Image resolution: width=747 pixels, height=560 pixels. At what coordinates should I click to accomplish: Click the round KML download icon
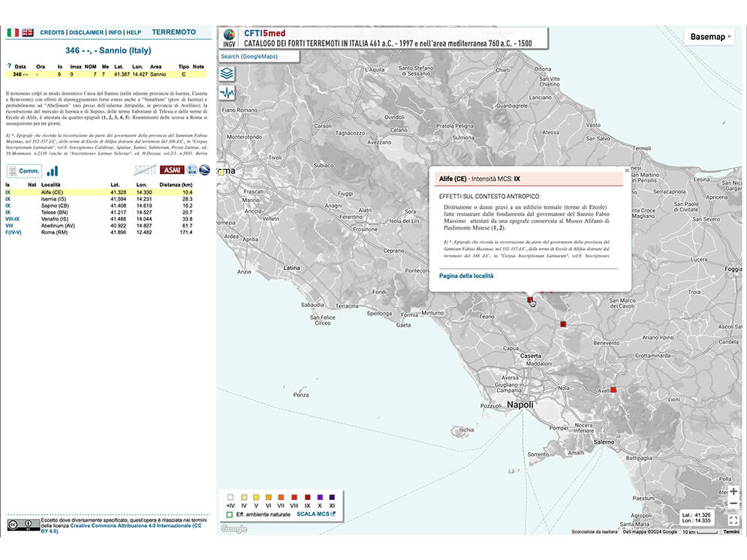(x=192, y=170)
